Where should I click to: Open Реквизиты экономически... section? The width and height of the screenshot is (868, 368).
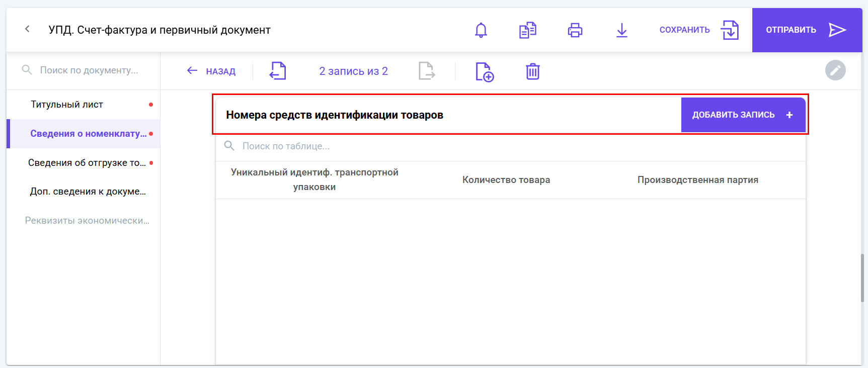pyautogui.click(x=84, y=221)
